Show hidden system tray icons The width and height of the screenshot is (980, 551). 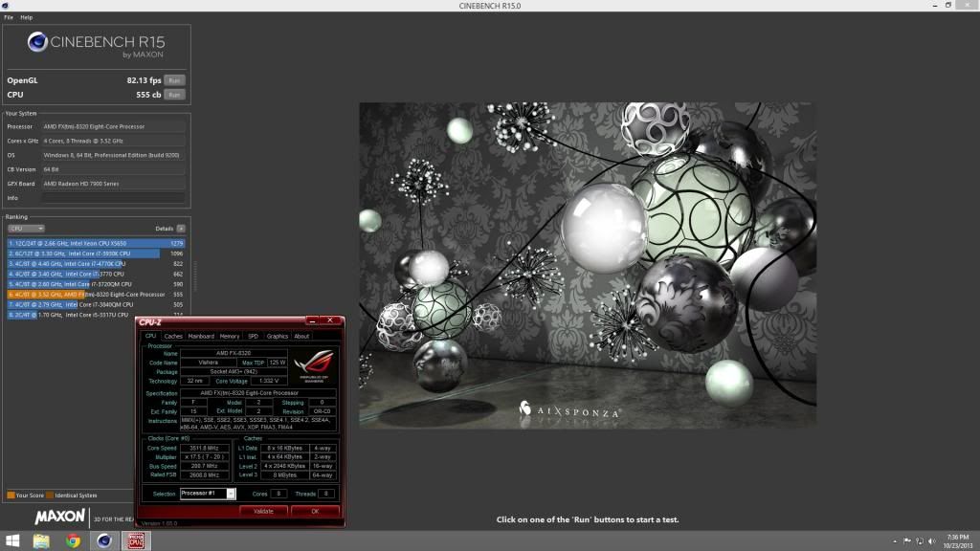[895, 541]
